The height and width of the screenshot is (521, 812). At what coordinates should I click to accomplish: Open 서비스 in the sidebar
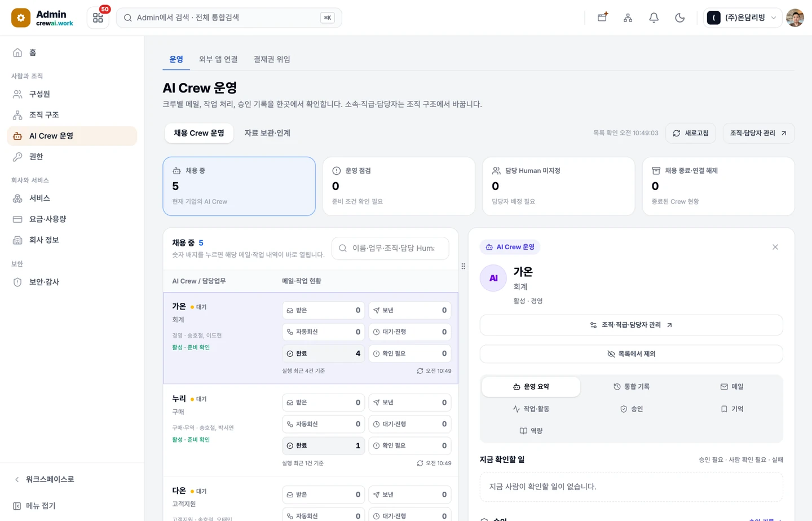pos(72,198)
